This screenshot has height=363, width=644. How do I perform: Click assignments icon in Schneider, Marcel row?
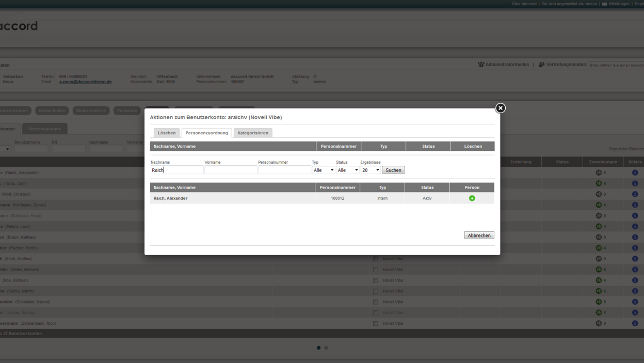tap(599, 302)
